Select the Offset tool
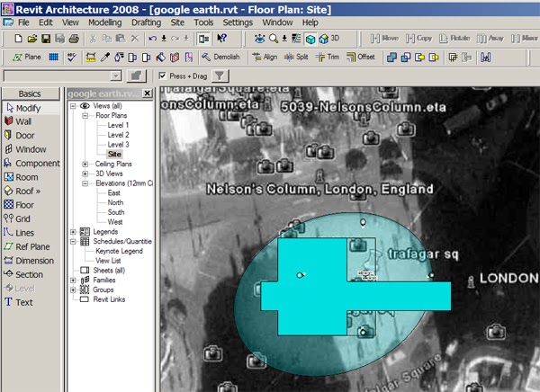 pyautogui.click(x=361, y=58)
